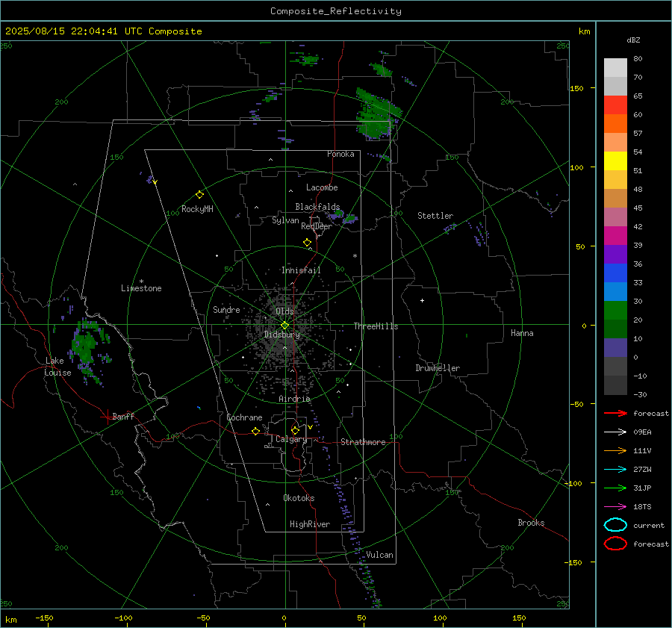
Task: Click the Strathmore label
Action: 363,442
